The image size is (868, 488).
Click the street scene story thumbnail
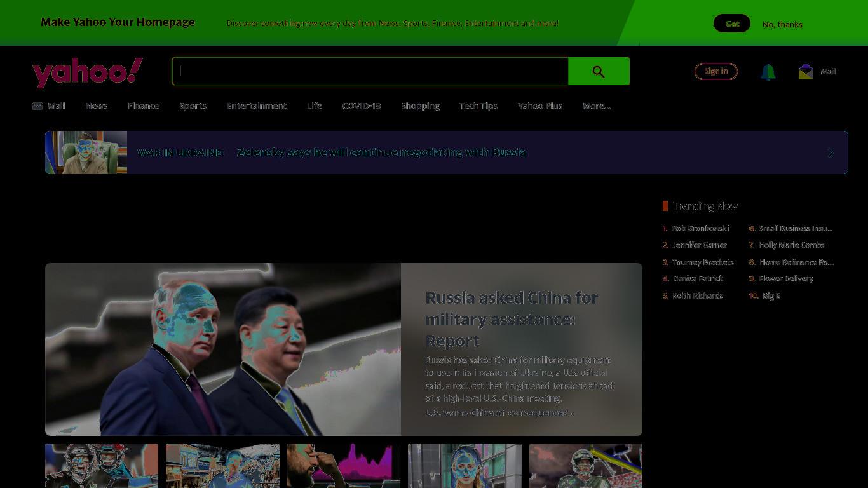(222, 466)
